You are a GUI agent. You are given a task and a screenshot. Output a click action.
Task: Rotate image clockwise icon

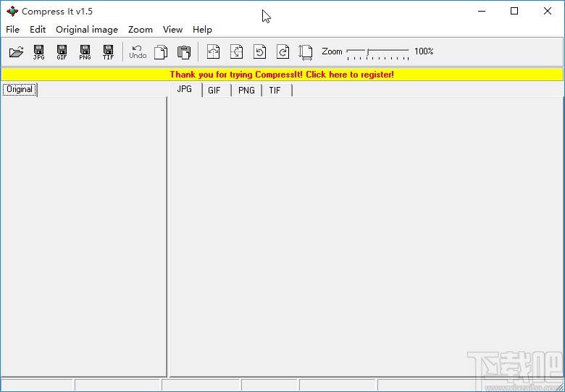(x=282, y=51)
